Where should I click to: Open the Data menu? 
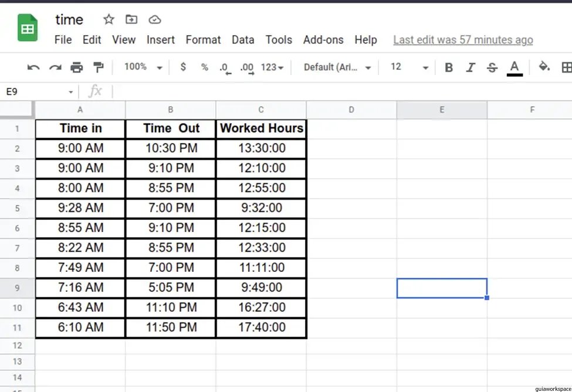[243, 40]
